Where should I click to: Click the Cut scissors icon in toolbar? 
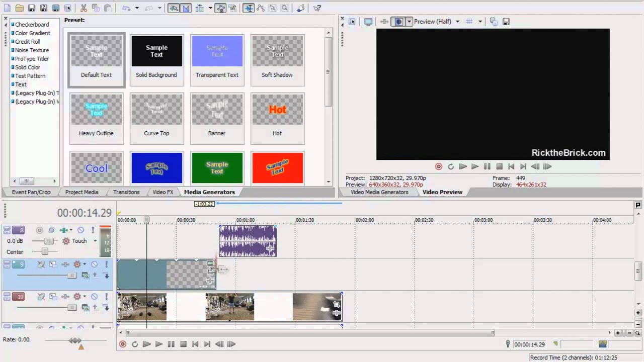(84, 8)
